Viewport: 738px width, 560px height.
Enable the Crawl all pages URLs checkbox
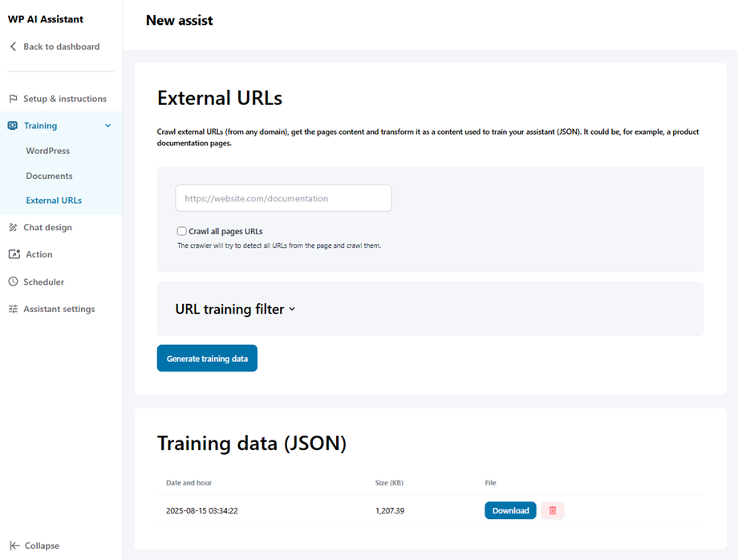coord(182,231)
